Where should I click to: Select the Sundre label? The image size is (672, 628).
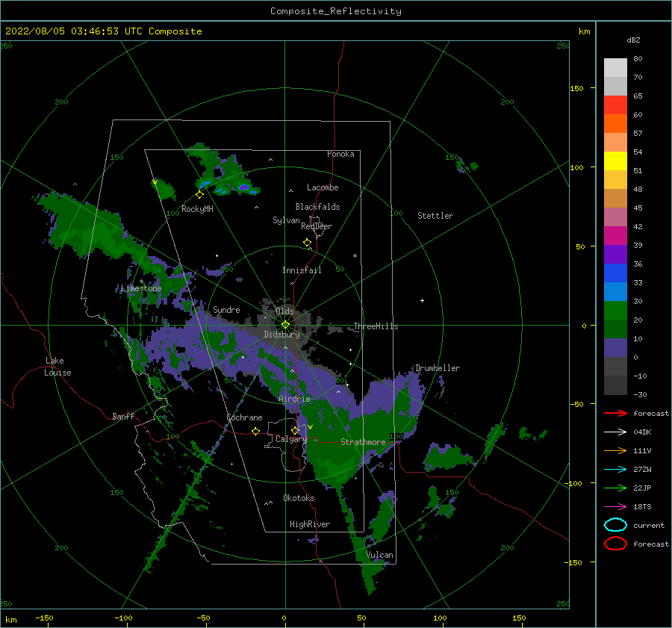(x=227, y=309)
